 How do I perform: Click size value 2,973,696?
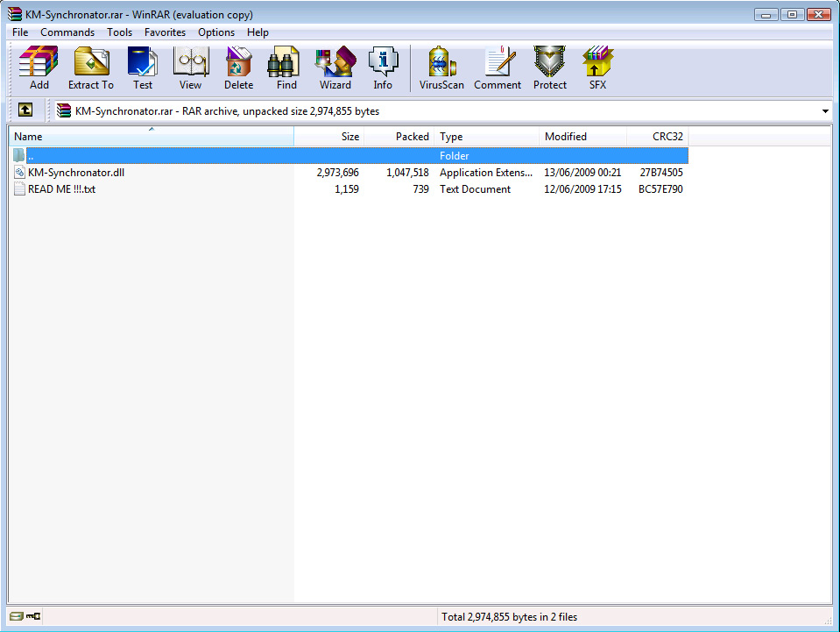click(x=337, y=173)
